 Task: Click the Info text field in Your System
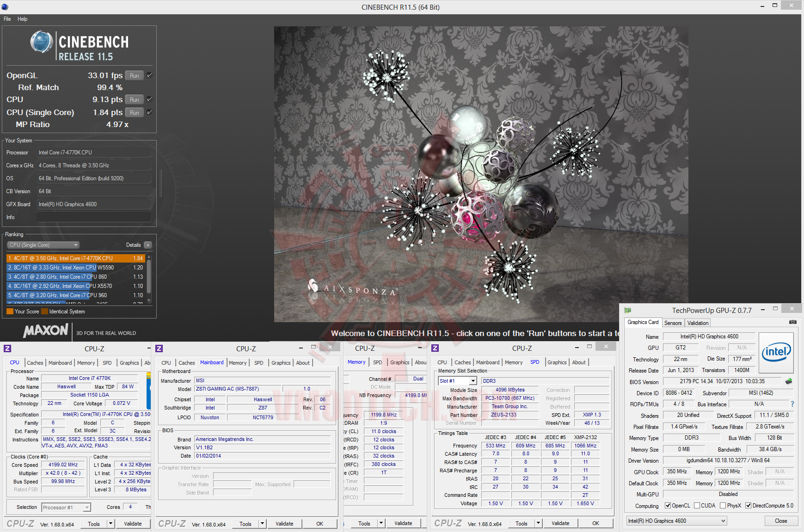(94, 217)
